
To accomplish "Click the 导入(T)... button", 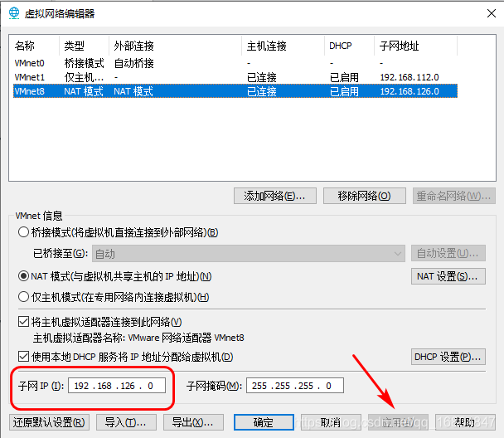I will click(126, 422).
